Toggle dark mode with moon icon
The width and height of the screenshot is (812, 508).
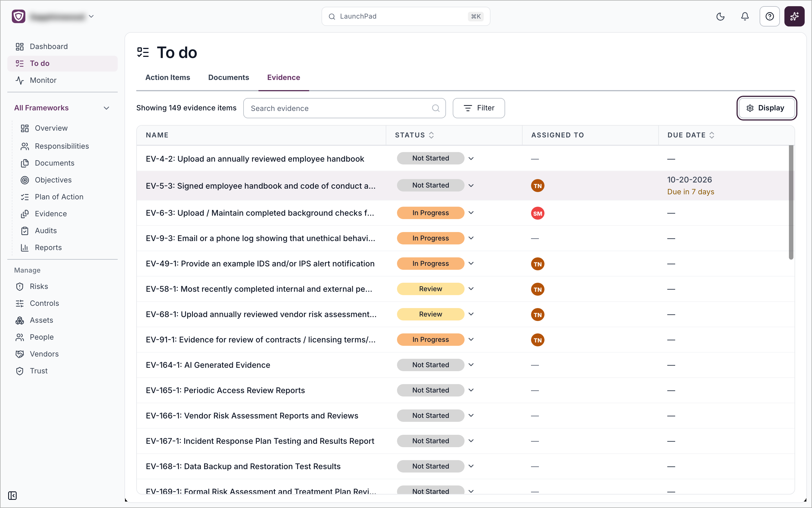coord(720,16)
